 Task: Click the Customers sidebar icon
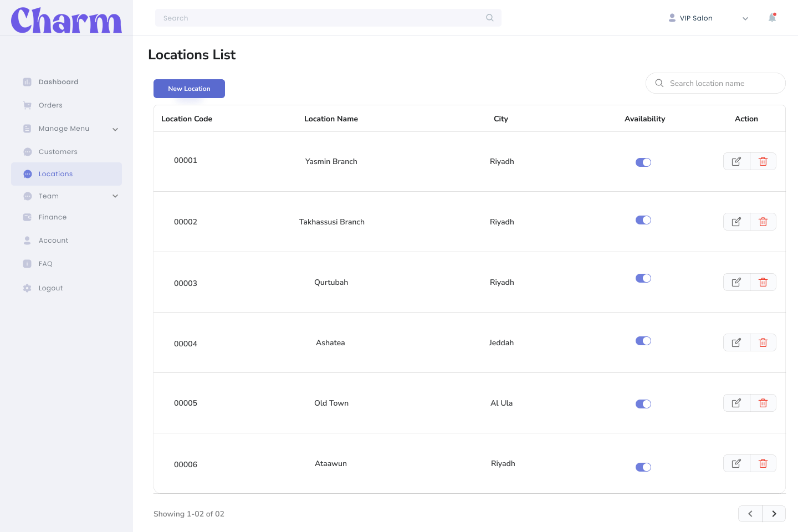[x=27, y=152]
